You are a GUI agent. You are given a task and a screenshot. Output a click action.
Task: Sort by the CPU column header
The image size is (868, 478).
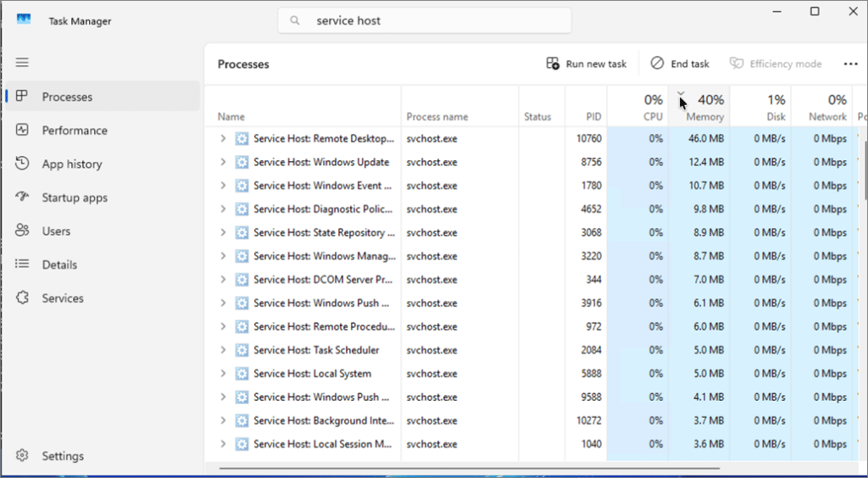(637, 106)
